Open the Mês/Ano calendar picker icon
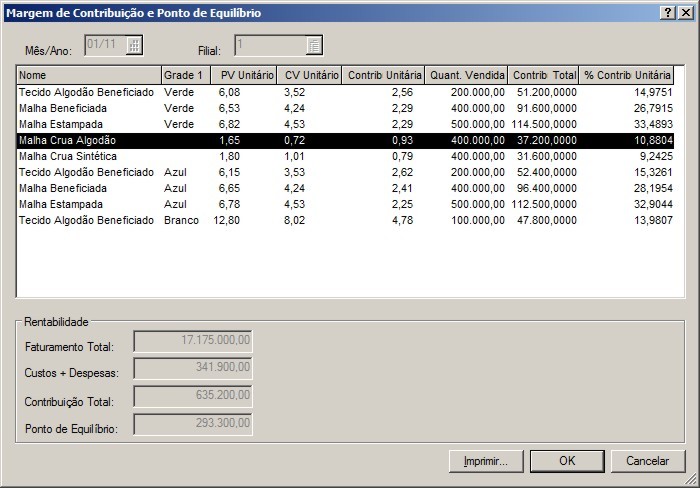 point(135,45)
